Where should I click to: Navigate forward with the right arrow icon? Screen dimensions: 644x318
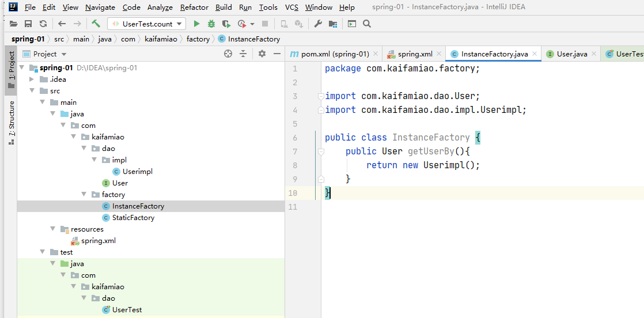click(77, 24)
